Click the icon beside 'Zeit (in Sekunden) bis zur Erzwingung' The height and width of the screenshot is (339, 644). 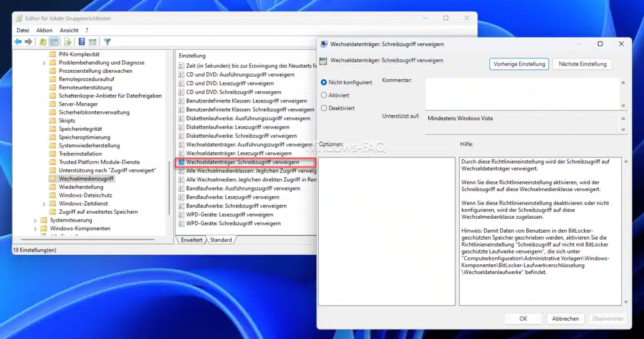(182, 66)
